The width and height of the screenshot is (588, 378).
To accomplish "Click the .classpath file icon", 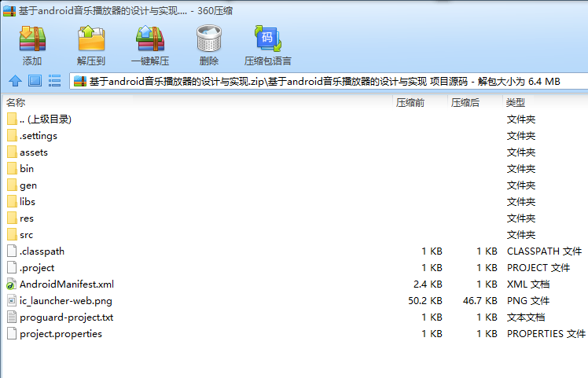I will tap(12, 251).
